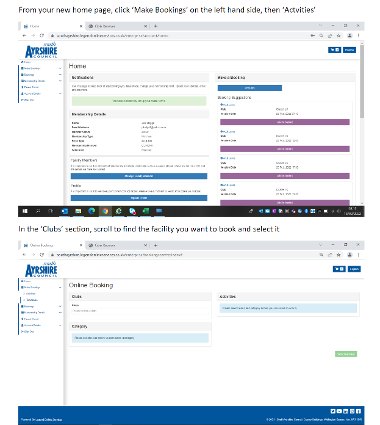
Task: Switch to second browser tab in upper window
Action: tap(117, 26)
